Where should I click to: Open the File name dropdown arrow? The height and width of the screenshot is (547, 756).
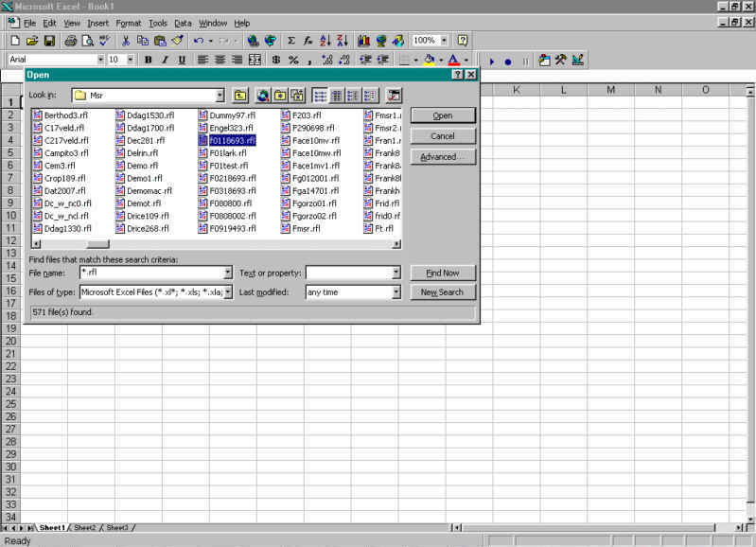(228, 273)
